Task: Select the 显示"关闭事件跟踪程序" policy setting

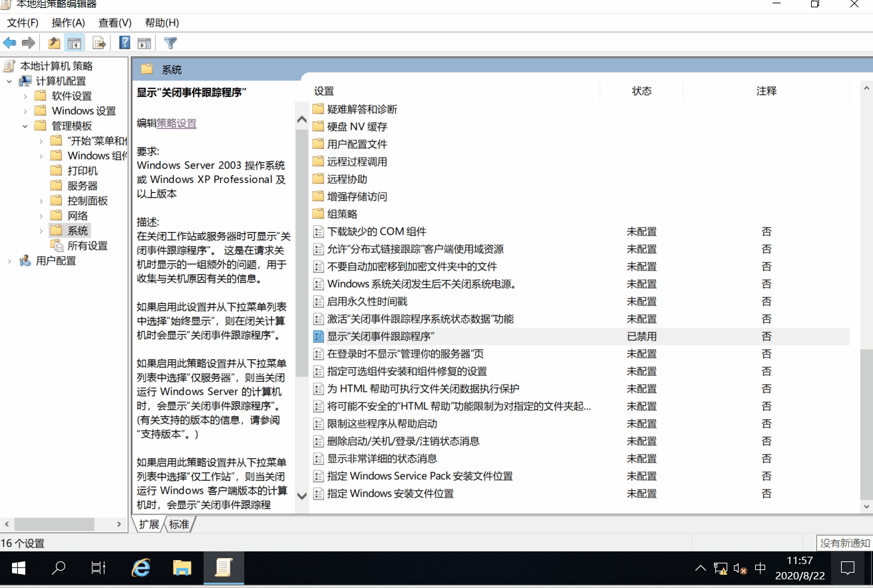Action: (x=380, y=337)
